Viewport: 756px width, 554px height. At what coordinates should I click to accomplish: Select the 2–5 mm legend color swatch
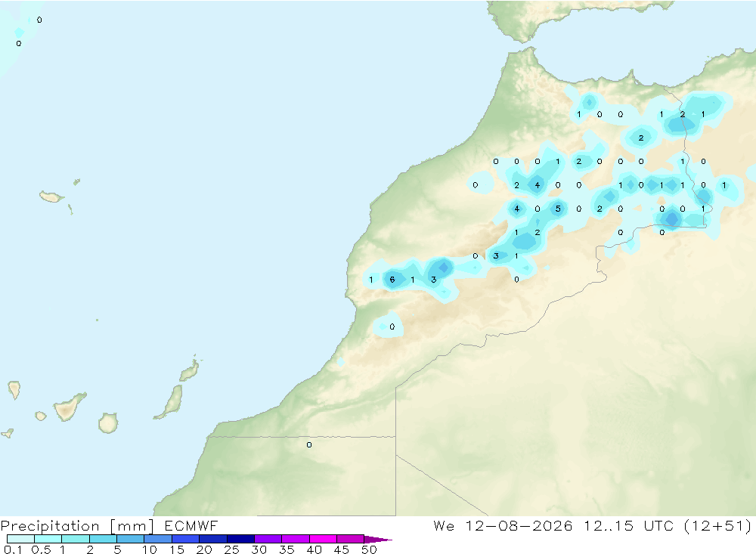click(103, 539)
